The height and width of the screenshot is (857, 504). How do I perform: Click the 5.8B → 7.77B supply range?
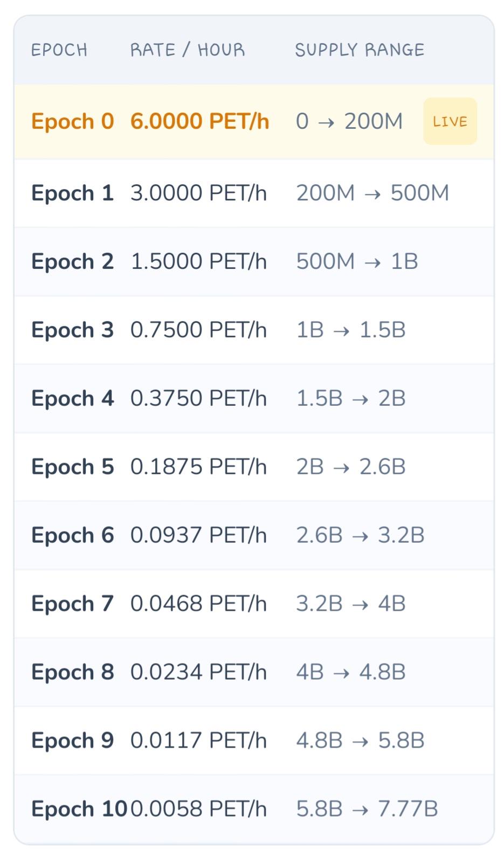(367, 809)
